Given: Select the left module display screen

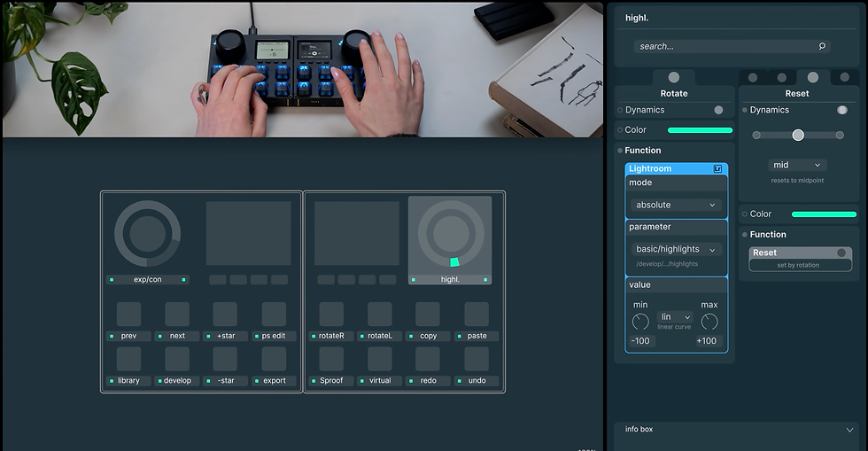Looking at the screenshot, I should coord(249,233).
